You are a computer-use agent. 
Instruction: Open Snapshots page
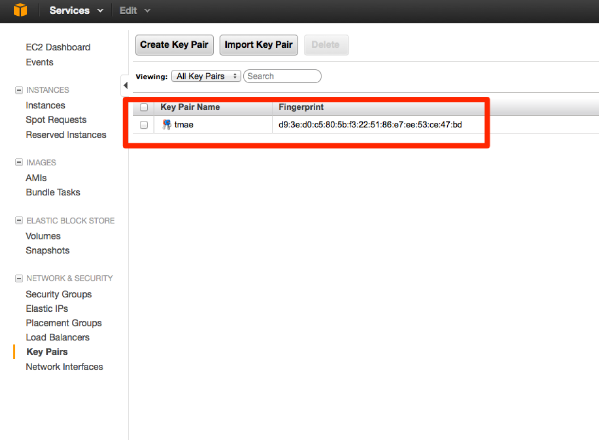tap(48, 251)
